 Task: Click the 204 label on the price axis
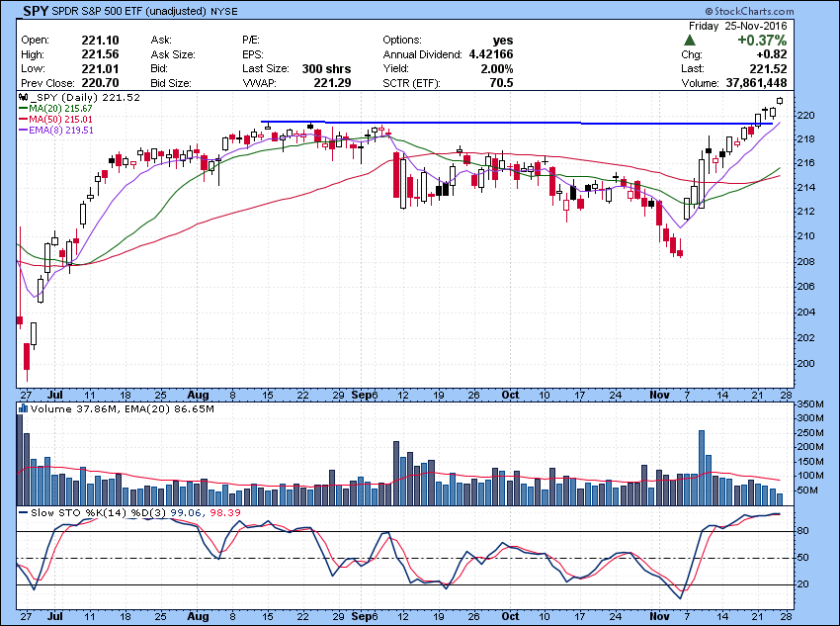(x=806, y=312)
